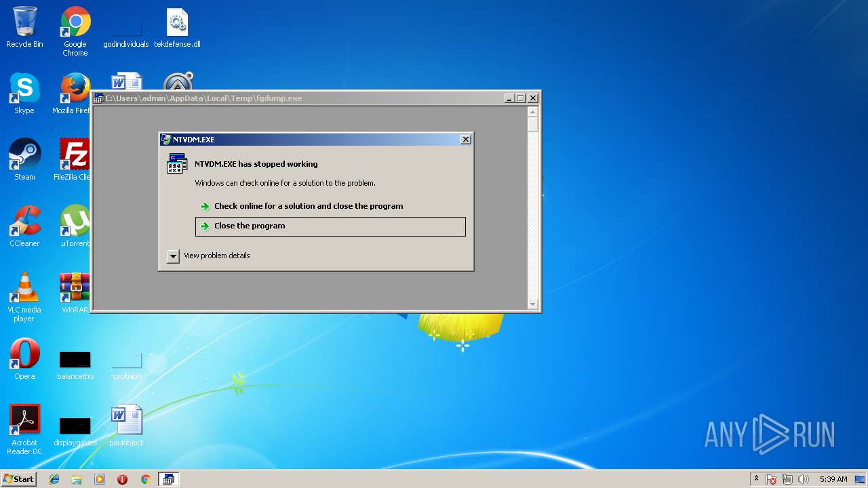Close the NTVDM.EXE error dialog
Viewport: 868px width, 488px height.
[x=465, y=140]
